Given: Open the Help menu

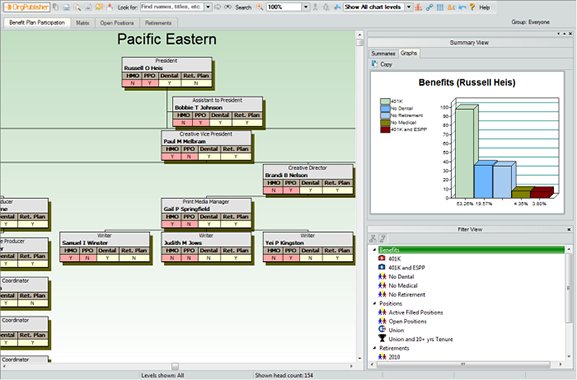Looking at the screenshot, I should pos(484,7).
